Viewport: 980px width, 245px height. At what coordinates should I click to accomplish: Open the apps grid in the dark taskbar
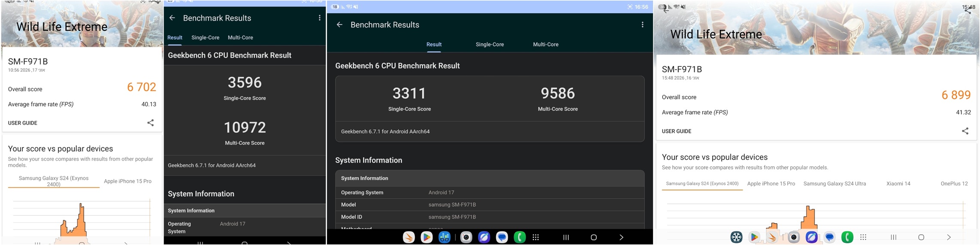(x=536, y=237)
